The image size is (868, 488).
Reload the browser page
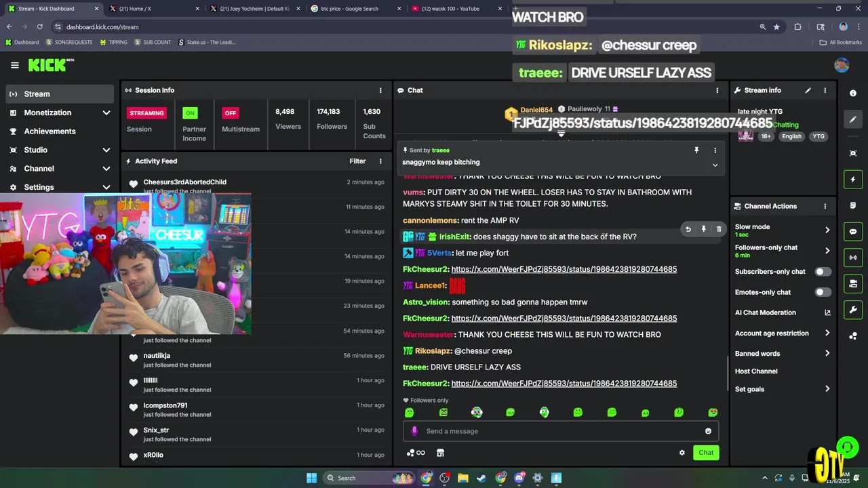coord(40,27)
